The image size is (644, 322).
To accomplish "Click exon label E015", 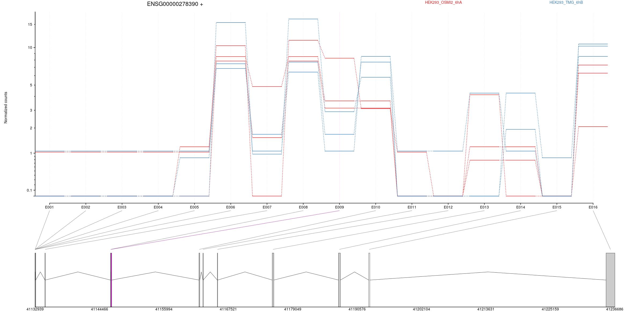I will tap(557, 207).
